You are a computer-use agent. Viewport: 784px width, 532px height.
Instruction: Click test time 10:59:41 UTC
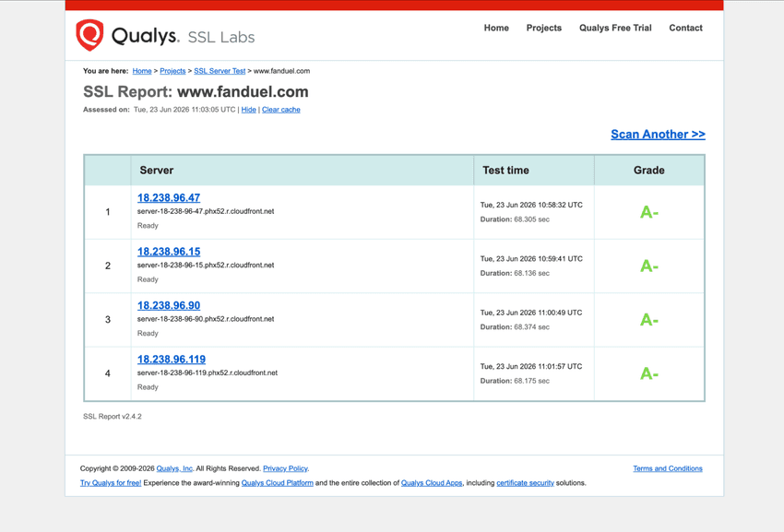coord(531,258)
